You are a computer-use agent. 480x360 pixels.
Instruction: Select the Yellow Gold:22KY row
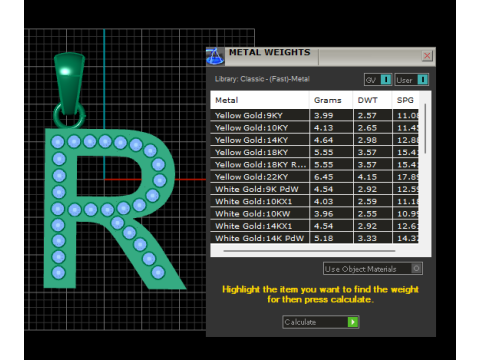click(x=314, y=177)
